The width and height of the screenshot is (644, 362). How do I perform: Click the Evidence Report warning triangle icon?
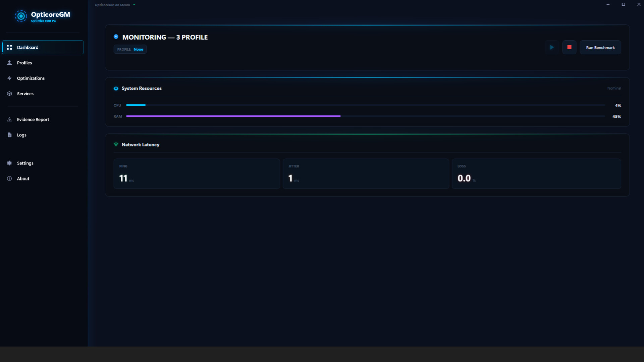click(9, 119)
